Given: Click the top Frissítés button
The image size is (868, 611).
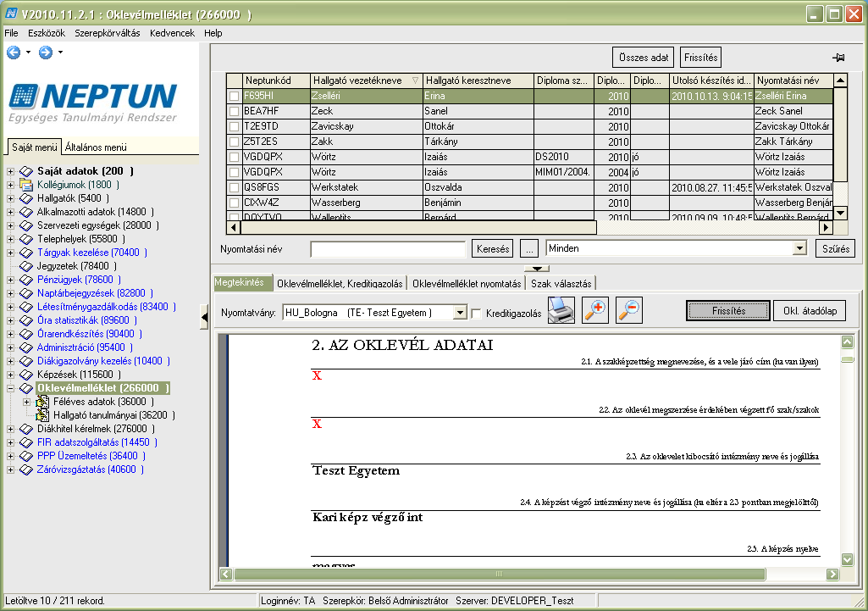Looking at the screenshot, I should tap(701, 58).
